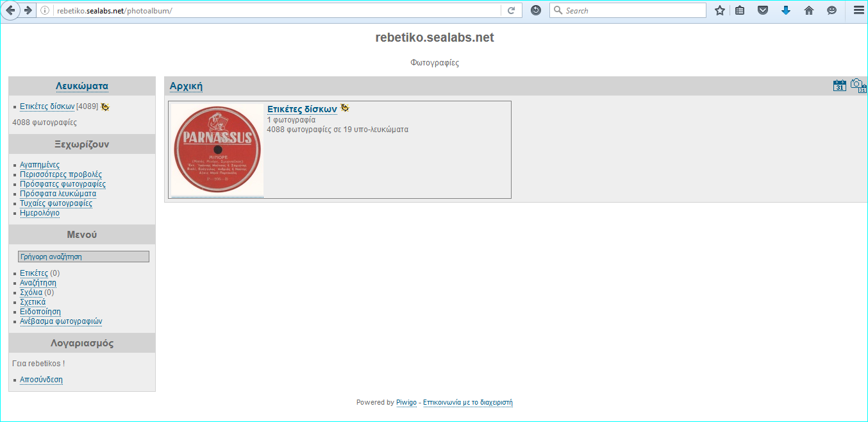This screenshot has height=422, width=868.
Task: Open calendar view by creation date camera icon
Action: click(858, 86)
